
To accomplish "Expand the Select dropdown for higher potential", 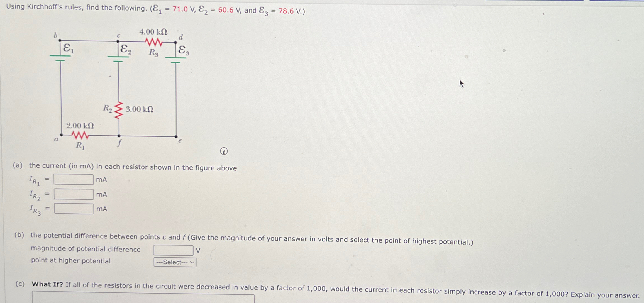I will pyautogui.click(x=172, y=262).
